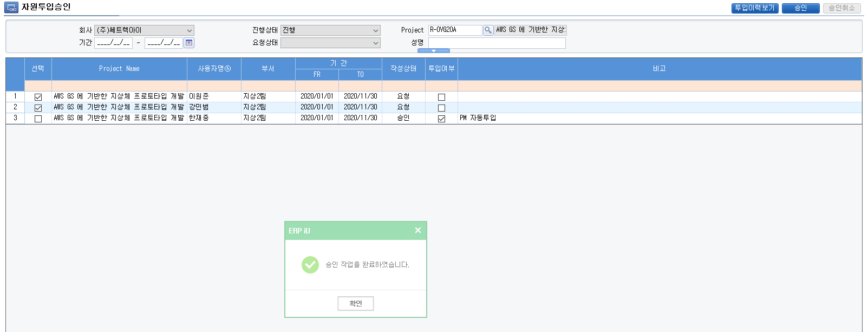Sort by the Project Name column header

pyautogui.click(x=119, y=69)
